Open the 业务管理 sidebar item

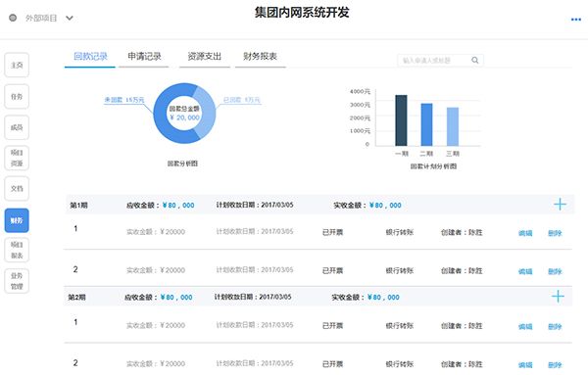(17, 281)
